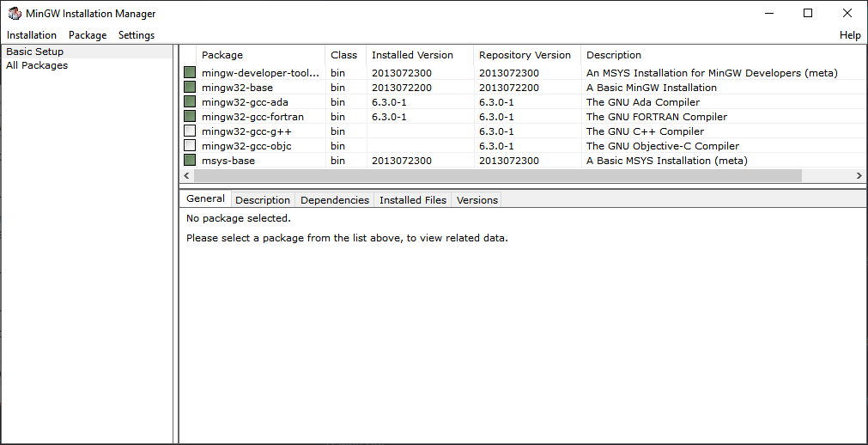Check the empty mingw32-gcc-objc package box
The image size is (868, 445).
tap(190, 146)
